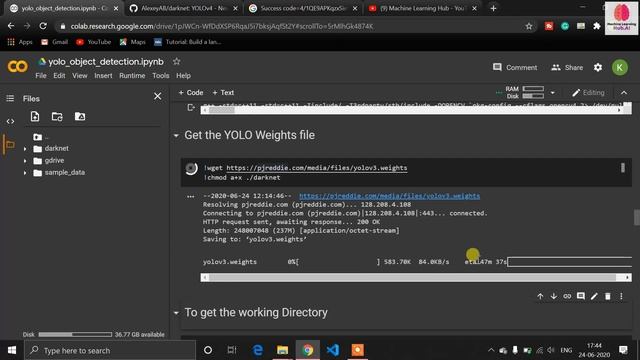This screenshot has height=360, width=640.
Task: Expand the sample_data folder
Action: coord(25,173)
